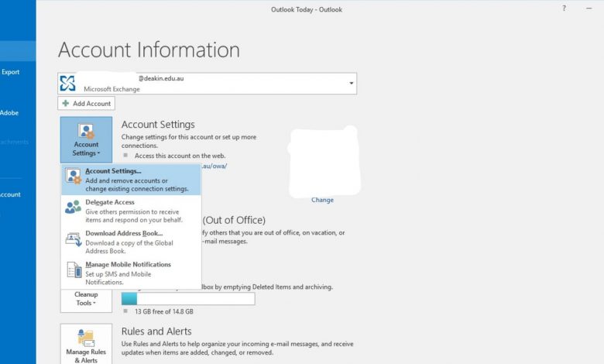This screenshot has height=364, width=604.
Task: Select Manage Mobile Notifications menu entry
Action: (128, 264)
